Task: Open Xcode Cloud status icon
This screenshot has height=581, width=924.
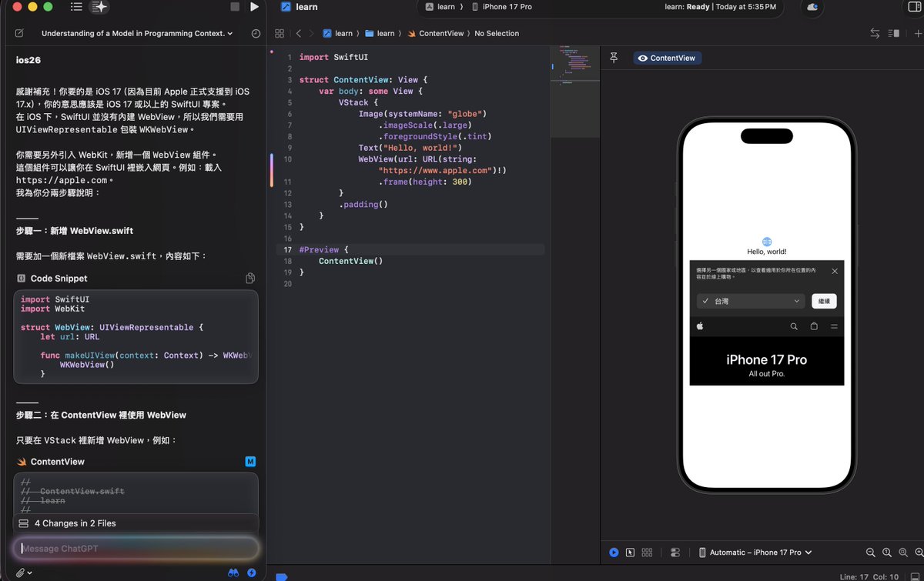Action: pyautogui.click(x=813, y=7)
